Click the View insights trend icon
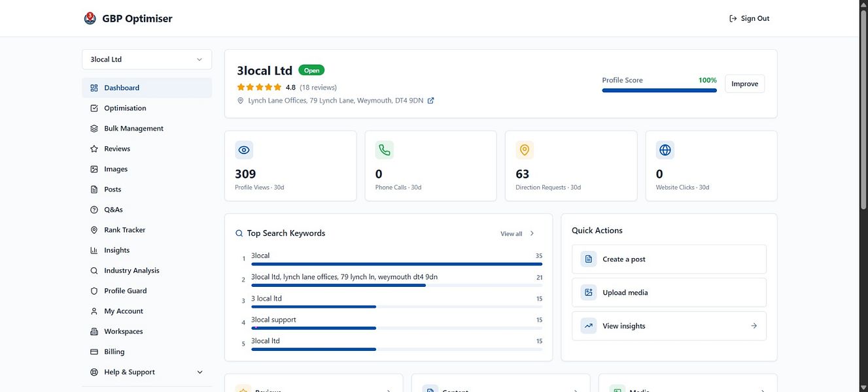 click(x=589, y=326)
